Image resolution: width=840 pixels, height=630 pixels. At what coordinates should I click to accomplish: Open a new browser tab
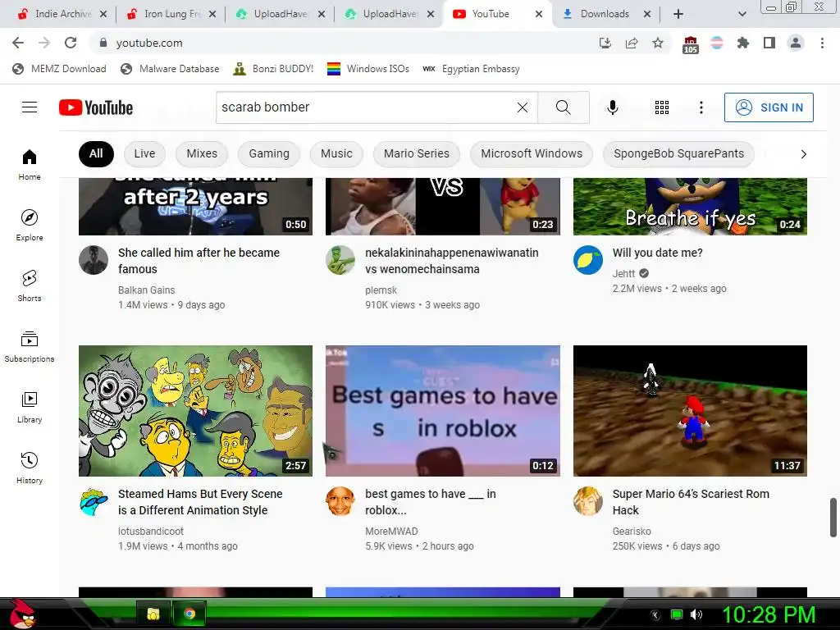pyautogui.click(x=678, y=14)
